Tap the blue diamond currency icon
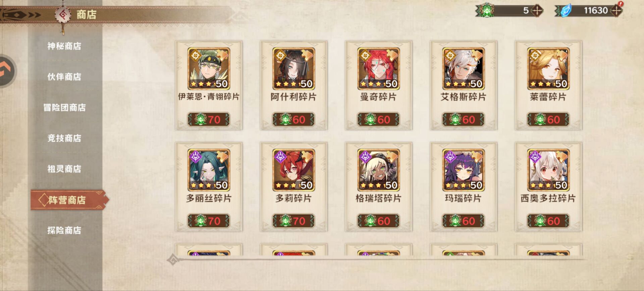The width and height of the screenshot is (644, 291). [566, 10]
